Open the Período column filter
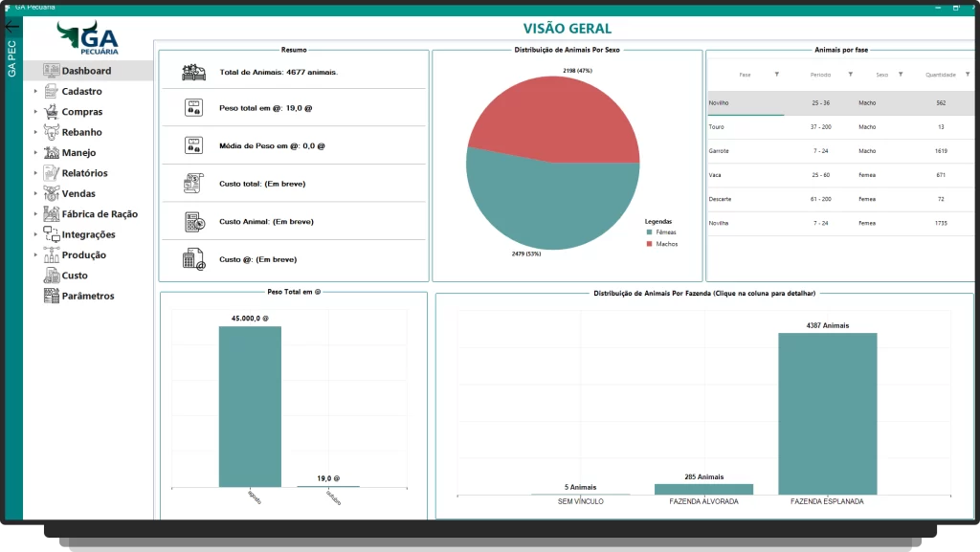 [x=850, y=74]
